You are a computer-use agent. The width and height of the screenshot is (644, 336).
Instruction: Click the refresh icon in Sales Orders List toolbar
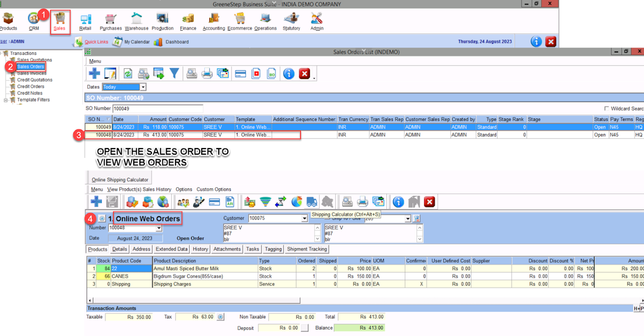click(x=128, y=74)
